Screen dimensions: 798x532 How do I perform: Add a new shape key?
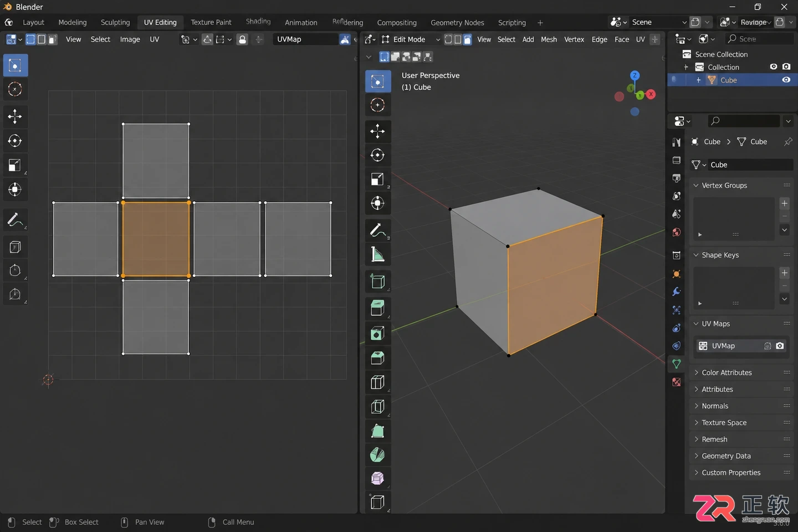click(x=784, y=273)
